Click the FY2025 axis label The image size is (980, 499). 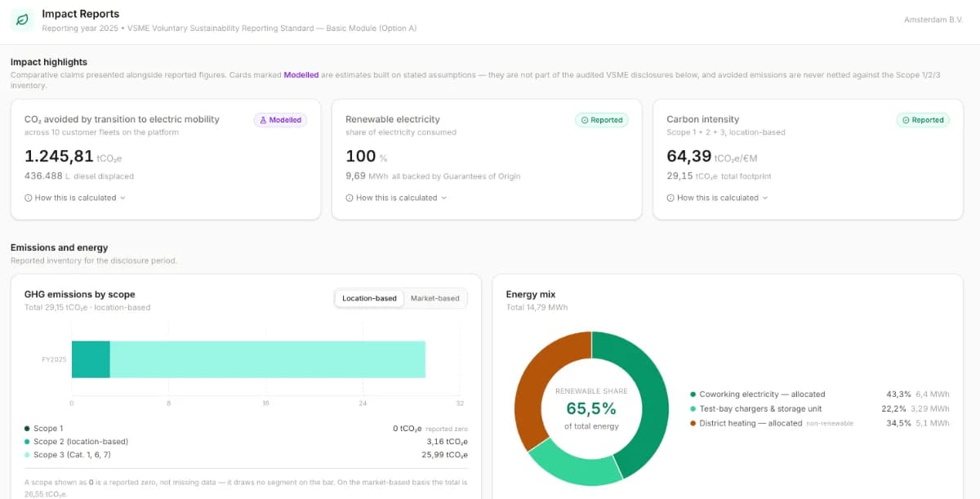click(55, 359)
